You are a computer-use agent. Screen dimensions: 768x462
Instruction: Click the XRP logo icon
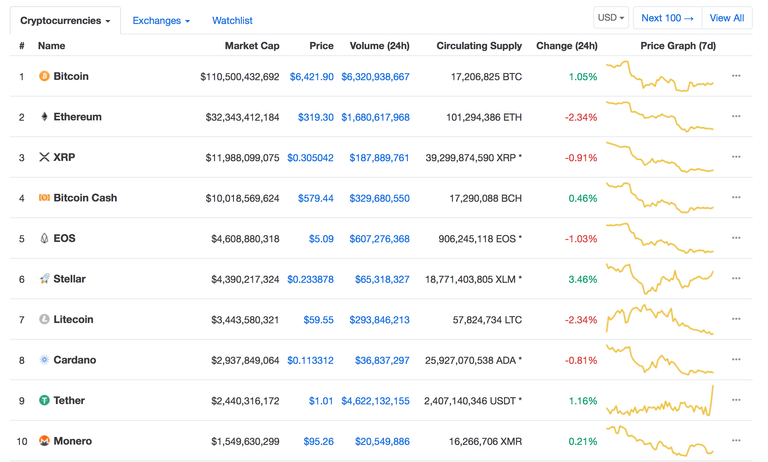click(44, 157)
